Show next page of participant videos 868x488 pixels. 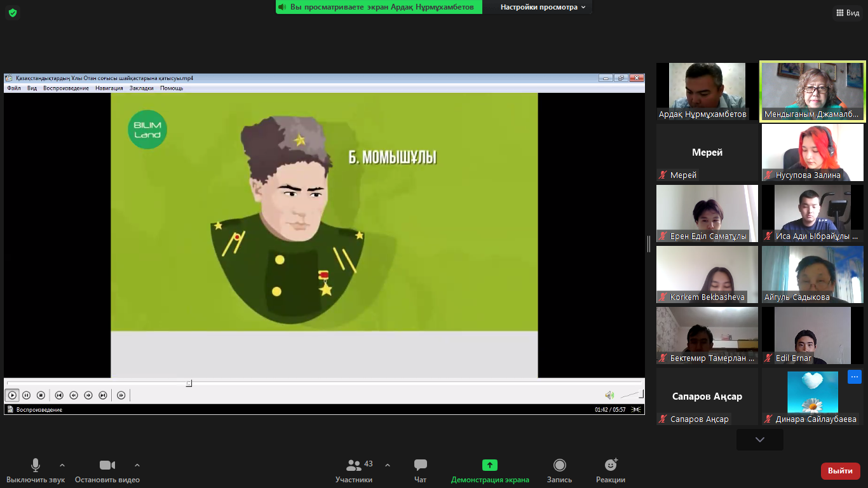pyautogui.click(x=760, y=440)
